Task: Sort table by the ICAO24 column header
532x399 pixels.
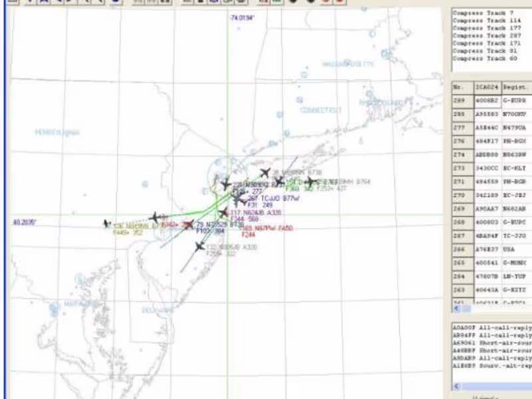Action: (487, 88)
